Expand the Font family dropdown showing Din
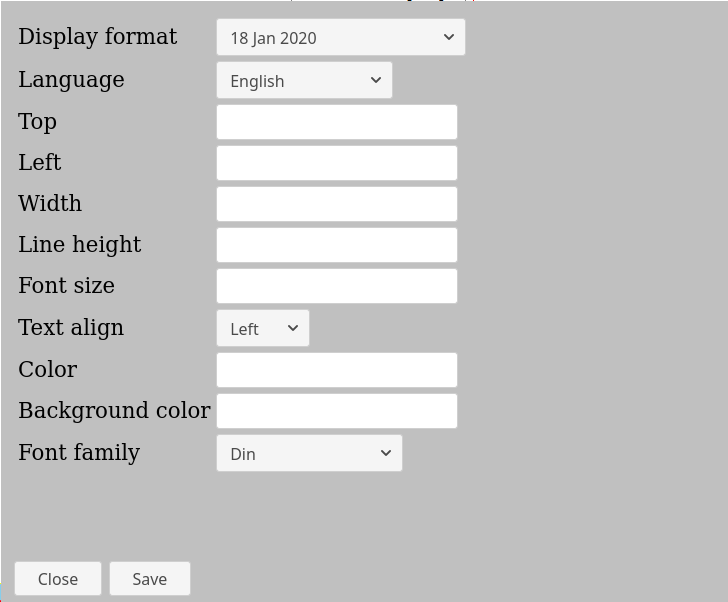 point(309,454)
